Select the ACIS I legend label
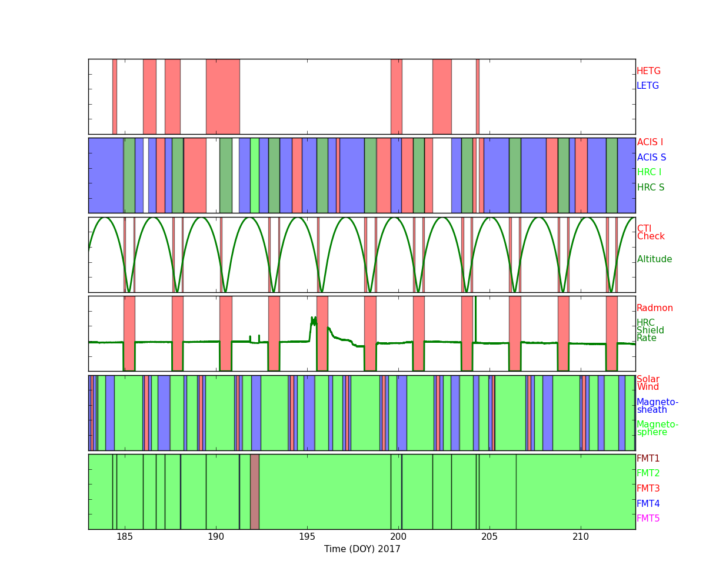The width and height of the screenshot is (706, 588). pos(650,142)
